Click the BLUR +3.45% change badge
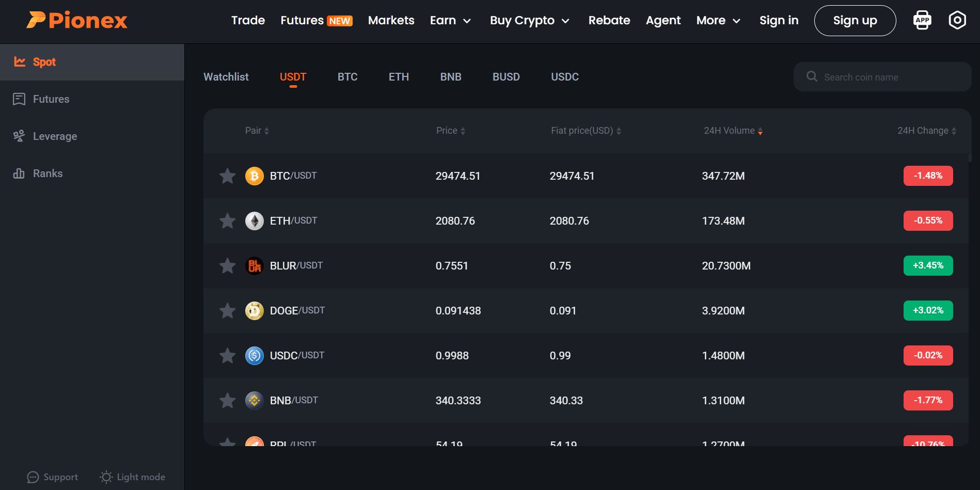 pos(928,266)
